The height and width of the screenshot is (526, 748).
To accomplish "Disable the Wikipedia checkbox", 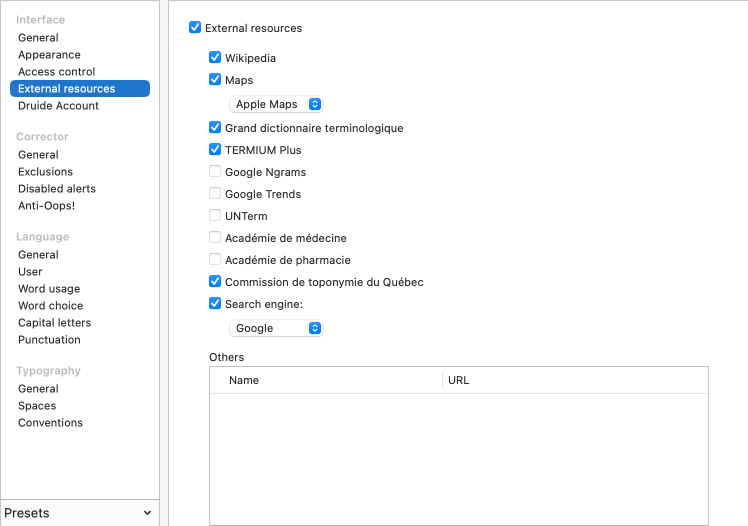I will [215, 58].
